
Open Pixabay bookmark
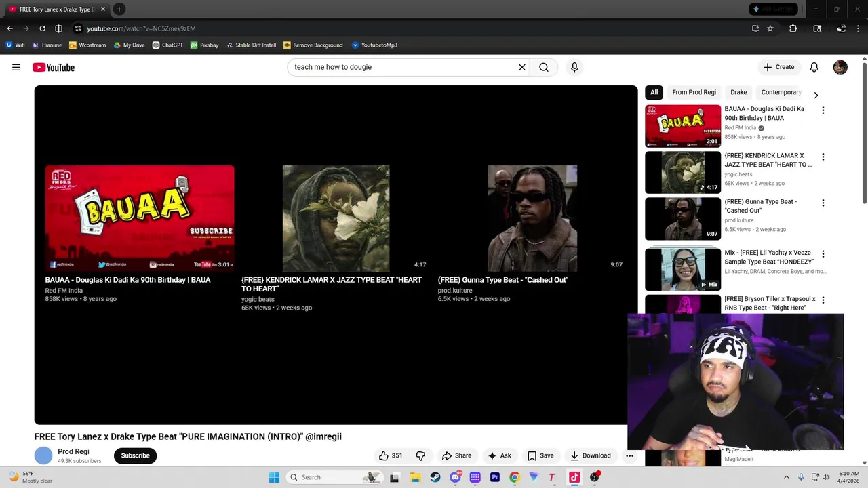click(x=204, y=45)
